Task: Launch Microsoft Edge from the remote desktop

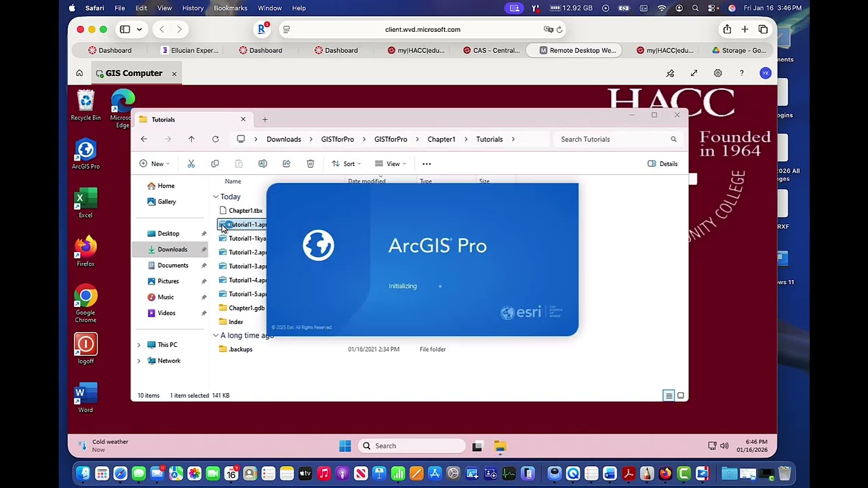Action: [123, 107]
